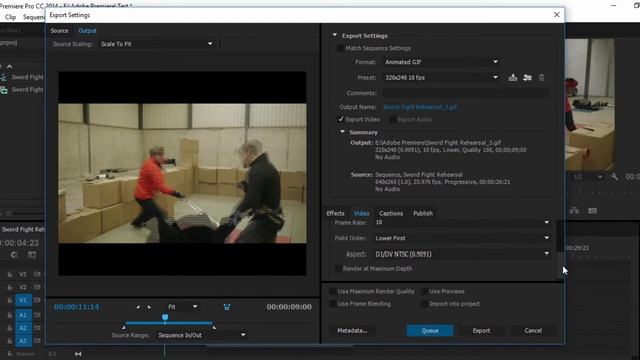Click the in-point handle of range bar
Screen dimensions: 640x360
tap(124, 327)
